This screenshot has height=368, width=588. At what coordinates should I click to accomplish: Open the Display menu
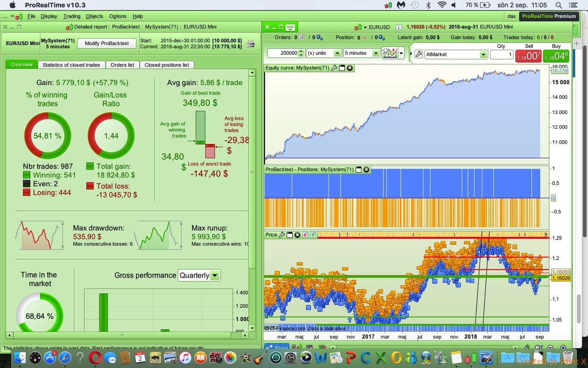49,16
